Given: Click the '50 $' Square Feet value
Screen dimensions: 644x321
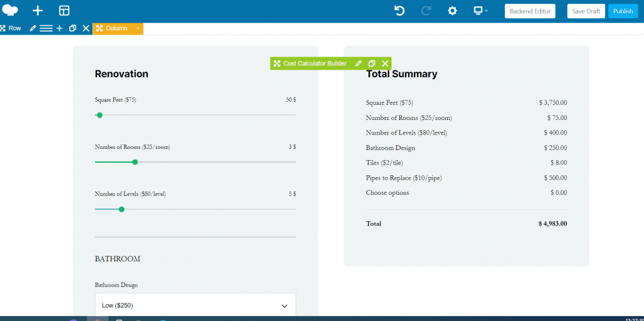Looking at the screenshot, I should click(x=291, y=100).
